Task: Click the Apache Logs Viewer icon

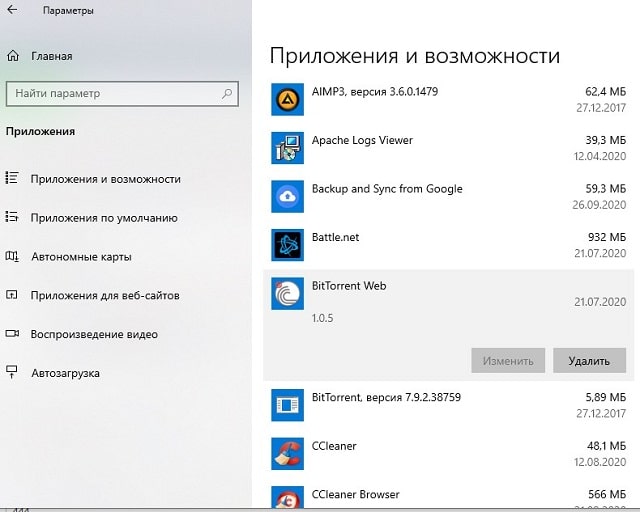Action: click(287, 148)
